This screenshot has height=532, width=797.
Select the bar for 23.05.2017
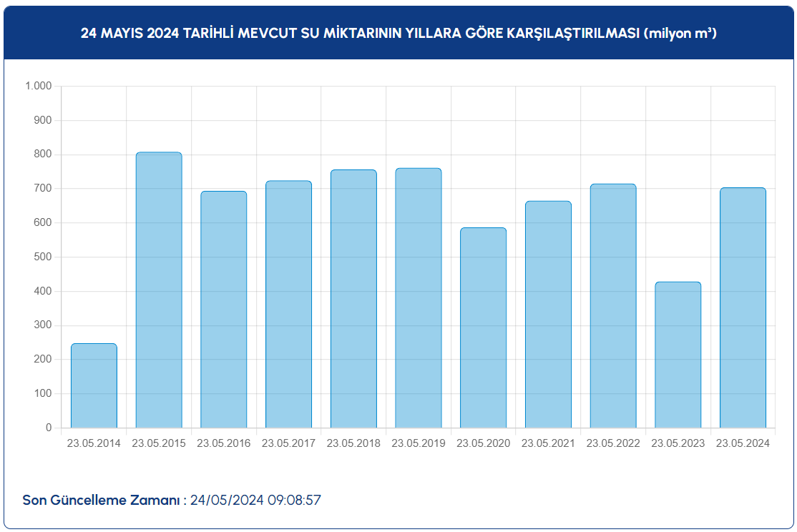[x=288, y=305]
